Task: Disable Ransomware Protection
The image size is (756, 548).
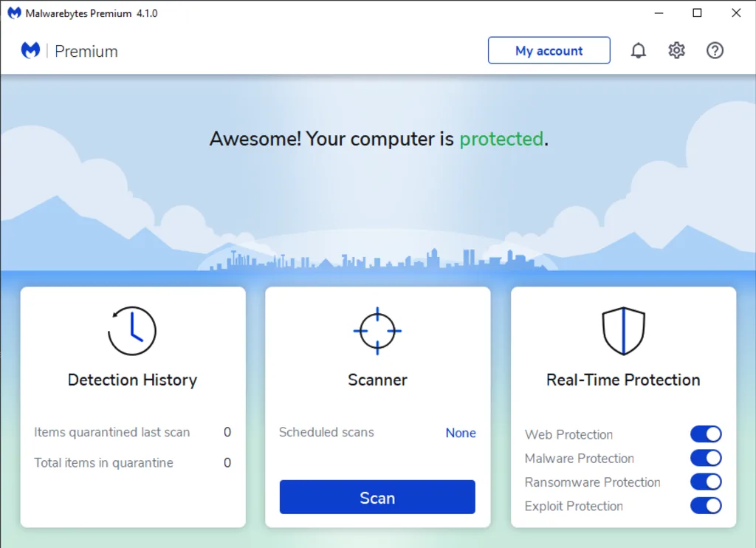Action: [706, 482]
